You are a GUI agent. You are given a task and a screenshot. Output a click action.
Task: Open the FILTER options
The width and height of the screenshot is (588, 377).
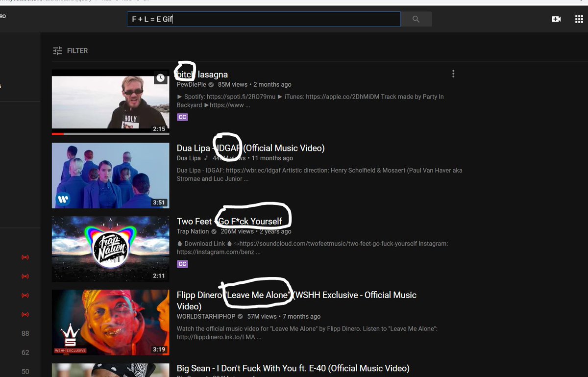71,50
